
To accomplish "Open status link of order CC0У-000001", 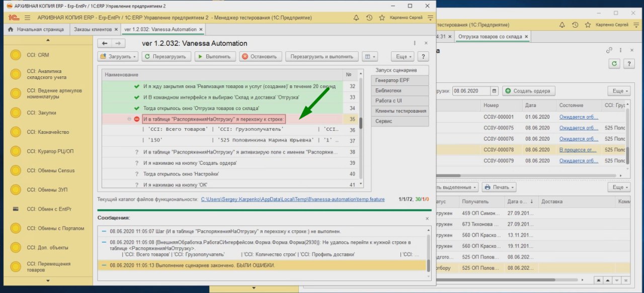I will click(578, 117).
